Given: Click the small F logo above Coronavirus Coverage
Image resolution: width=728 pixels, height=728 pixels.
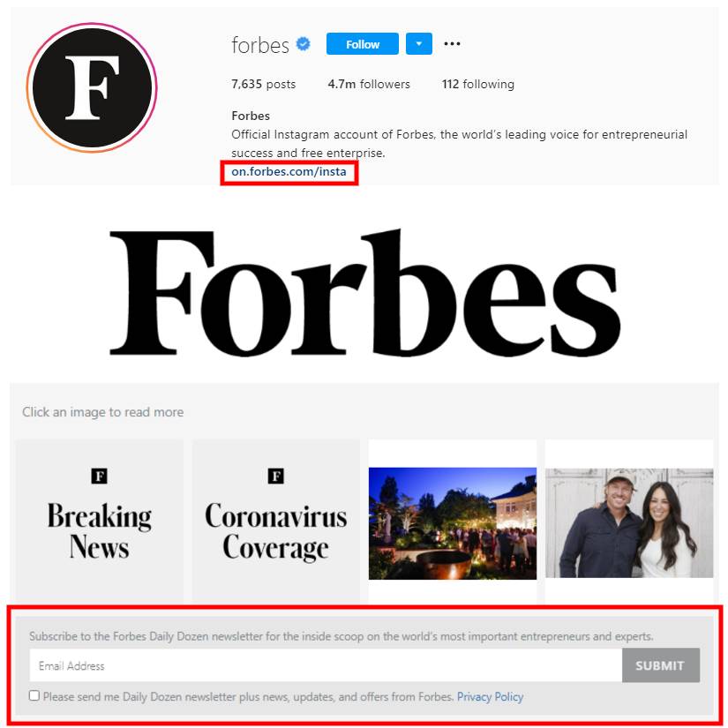Looking at the screenshot, I should (x=276, y=476).
